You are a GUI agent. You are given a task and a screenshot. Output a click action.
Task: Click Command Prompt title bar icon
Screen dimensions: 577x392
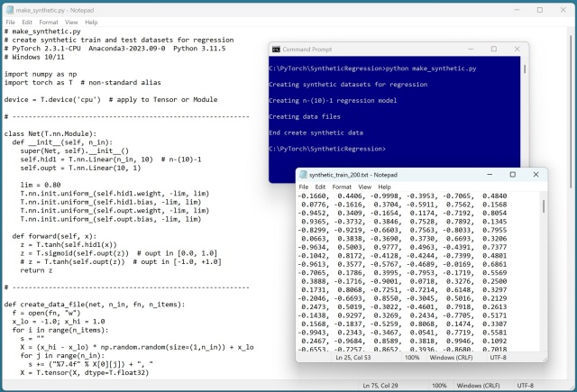point(276,49)
